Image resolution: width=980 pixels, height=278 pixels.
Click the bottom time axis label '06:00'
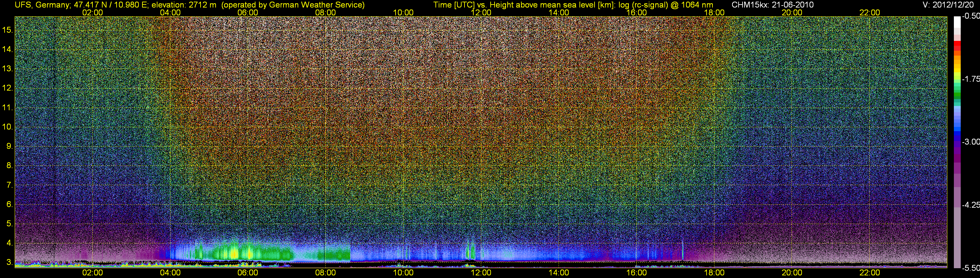[248, 273]
